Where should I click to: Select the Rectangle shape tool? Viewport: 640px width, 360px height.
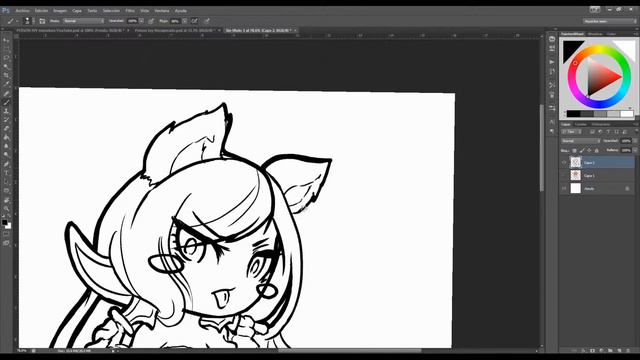[6, 191]
